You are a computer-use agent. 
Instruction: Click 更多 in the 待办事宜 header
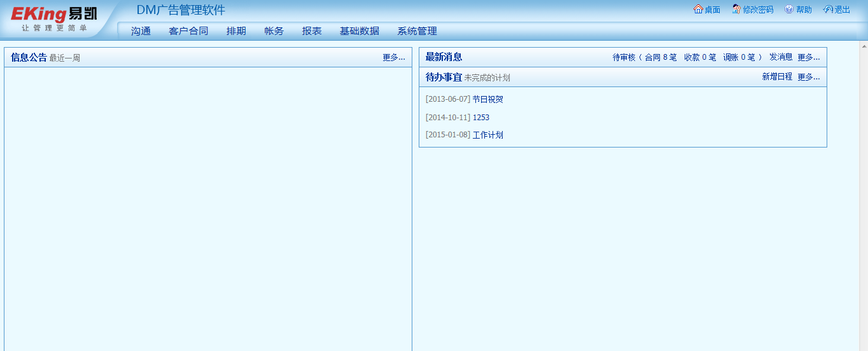pos(808,77)
